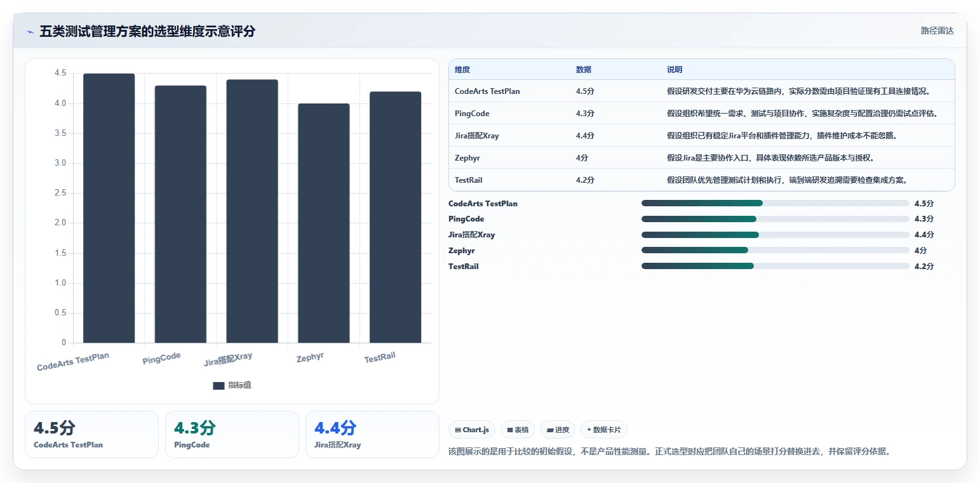Click the TestRail progress bar
Viewport: 980px width, 483px height.
click(x=775, y=267)
